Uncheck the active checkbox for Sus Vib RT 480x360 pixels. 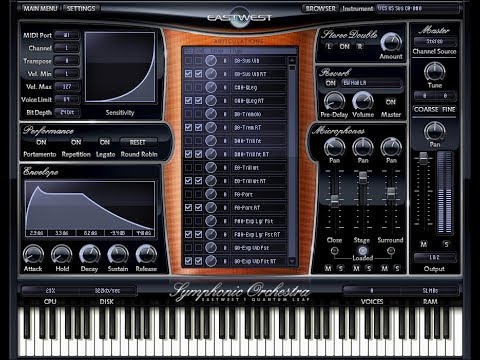188,74
